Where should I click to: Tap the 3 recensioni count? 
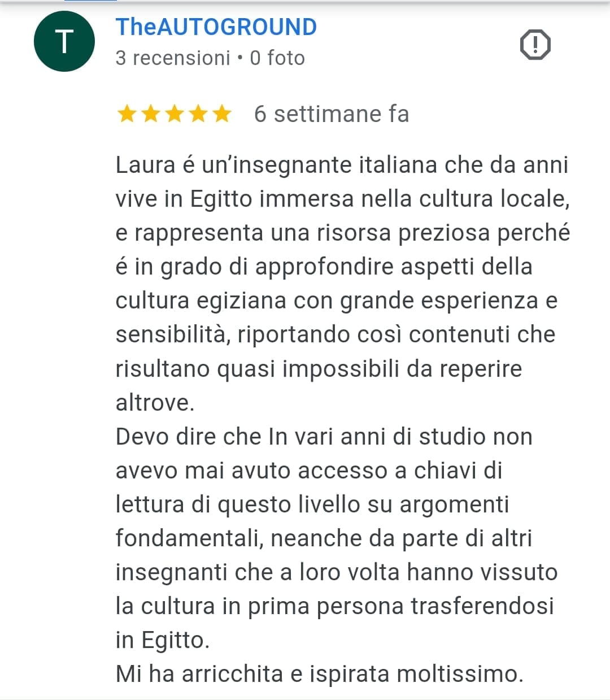click(173, 58)
